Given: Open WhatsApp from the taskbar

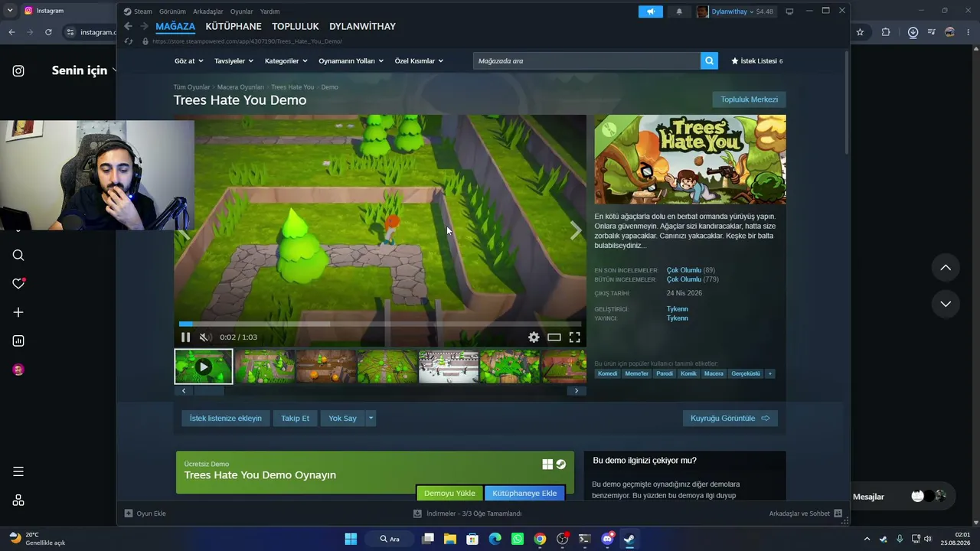Looking at the screenshot, I should (518, 539).
